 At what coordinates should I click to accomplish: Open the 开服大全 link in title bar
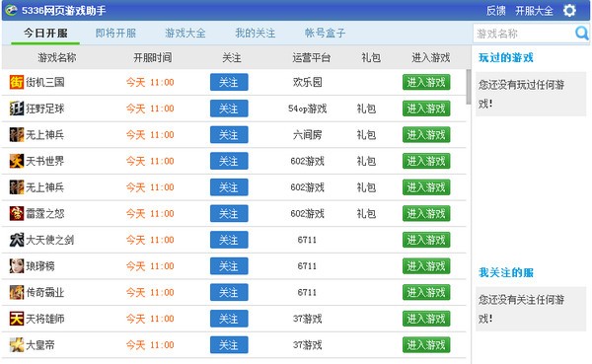point(534,11)
